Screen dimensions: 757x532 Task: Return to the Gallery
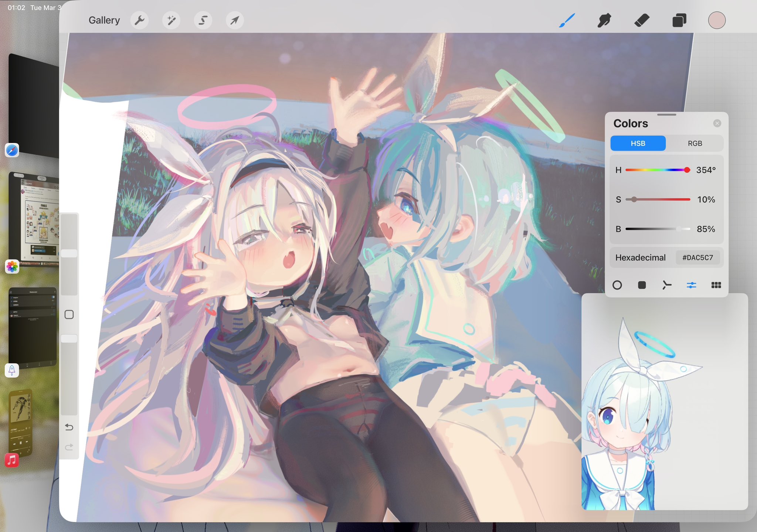click(x=104, y=20)
